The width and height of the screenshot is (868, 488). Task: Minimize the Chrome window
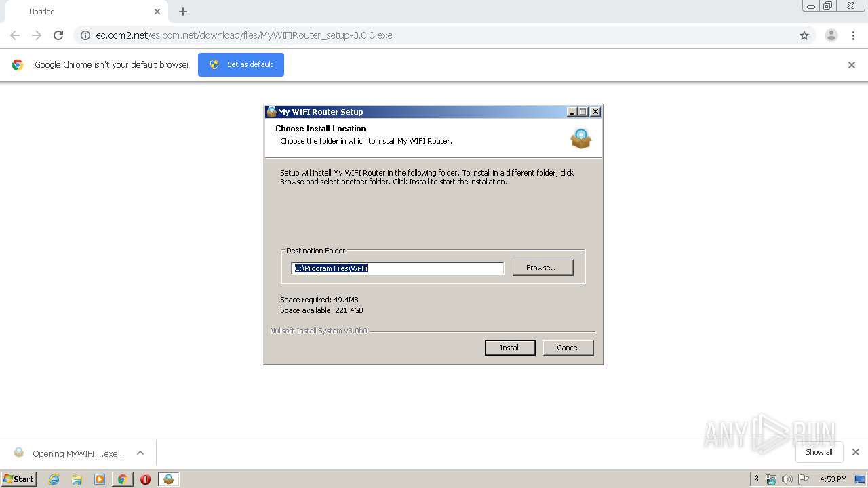coord(811,6)
